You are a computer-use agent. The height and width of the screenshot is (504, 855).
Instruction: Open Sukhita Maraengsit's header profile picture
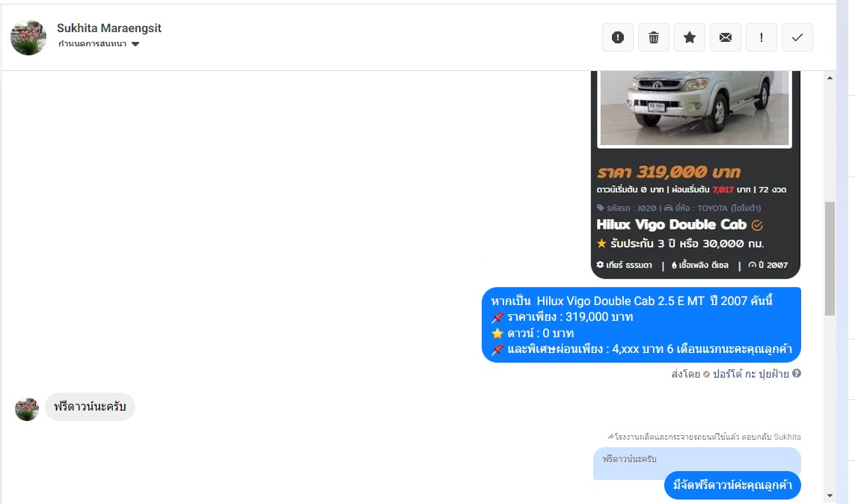[28, 37]
